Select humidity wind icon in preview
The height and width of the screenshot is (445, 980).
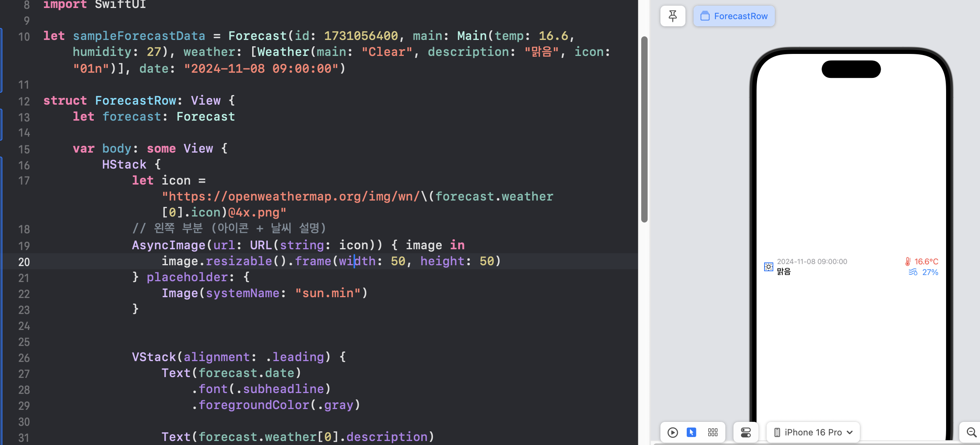coord(913,272)
